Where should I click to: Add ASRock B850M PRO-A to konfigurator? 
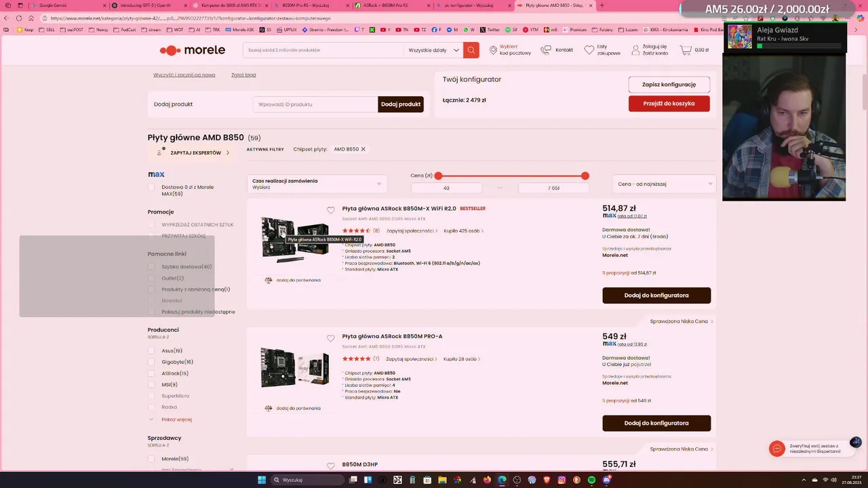click(656, 423)
